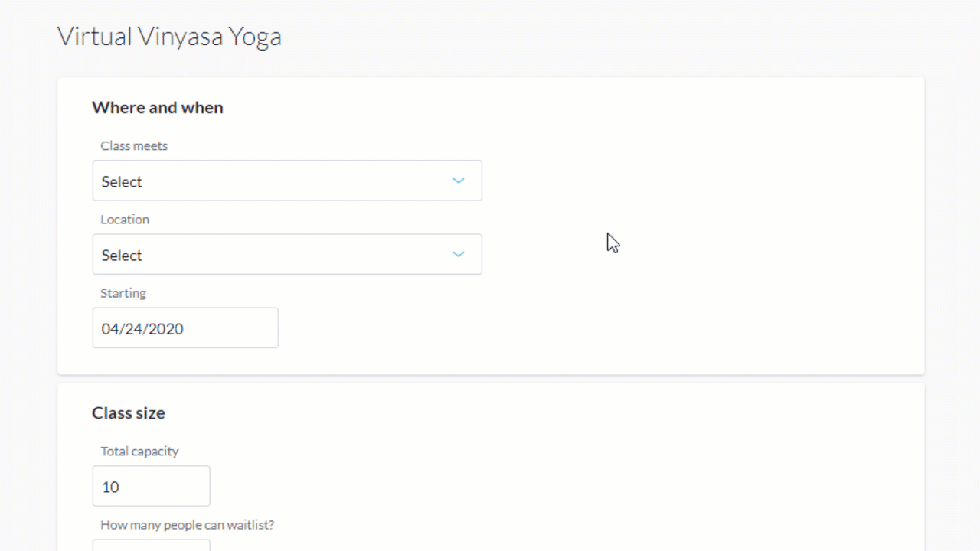Focus the waitlist number input box
980x551 pixels.
tap(151, 545)
